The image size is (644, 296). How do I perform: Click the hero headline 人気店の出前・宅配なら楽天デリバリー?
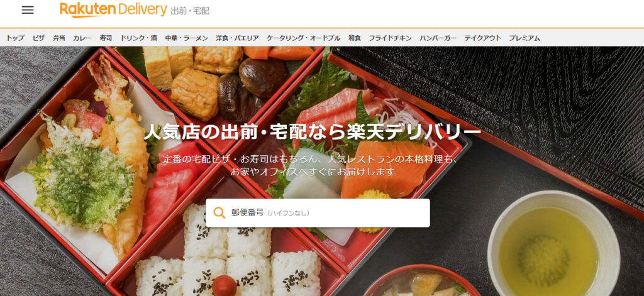(312, 132)
